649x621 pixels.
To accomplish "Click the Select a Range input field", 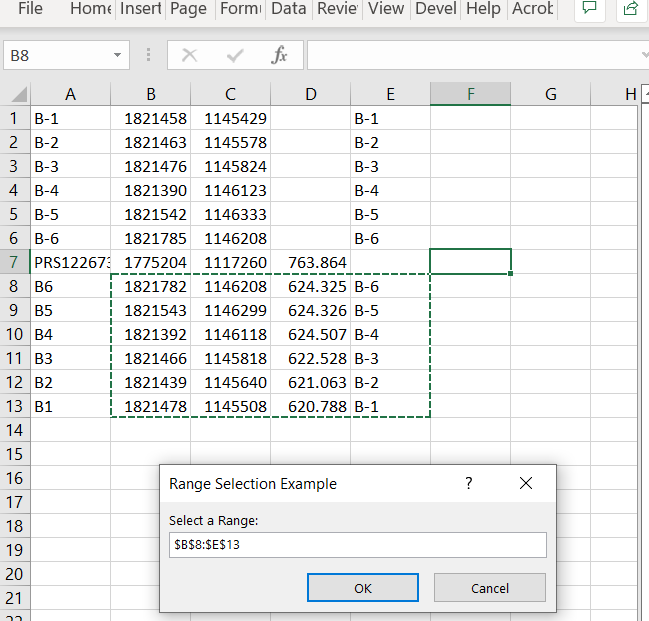I will click(357, 545).
